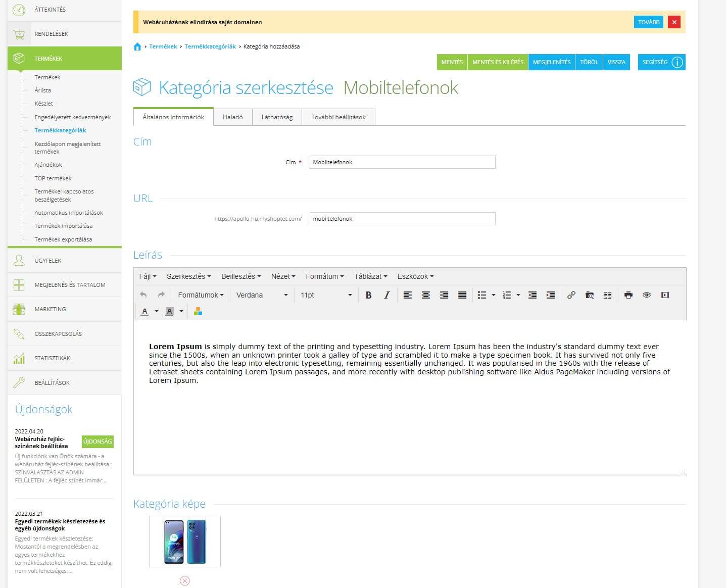Viewport: 726px width, 588px height.
Task: Open the text color picker arrow
Action: 157,311
